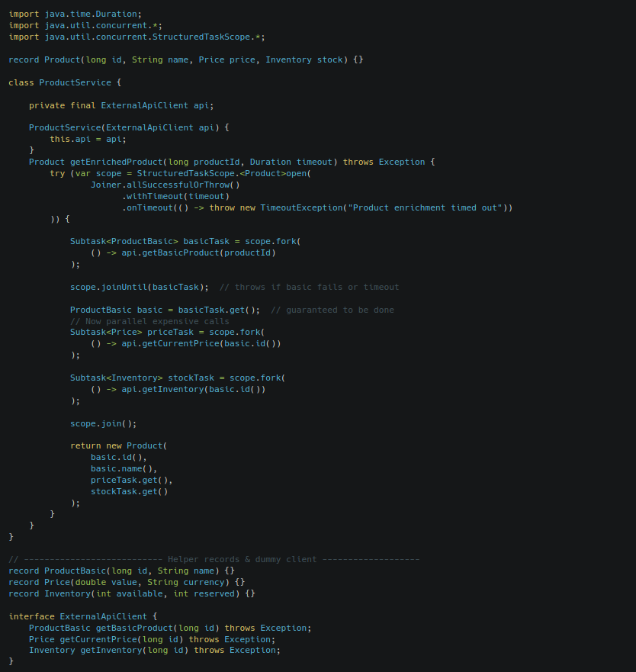Click the 'basic.name(),' argument

pyautogui.click(x=124, y=469)
